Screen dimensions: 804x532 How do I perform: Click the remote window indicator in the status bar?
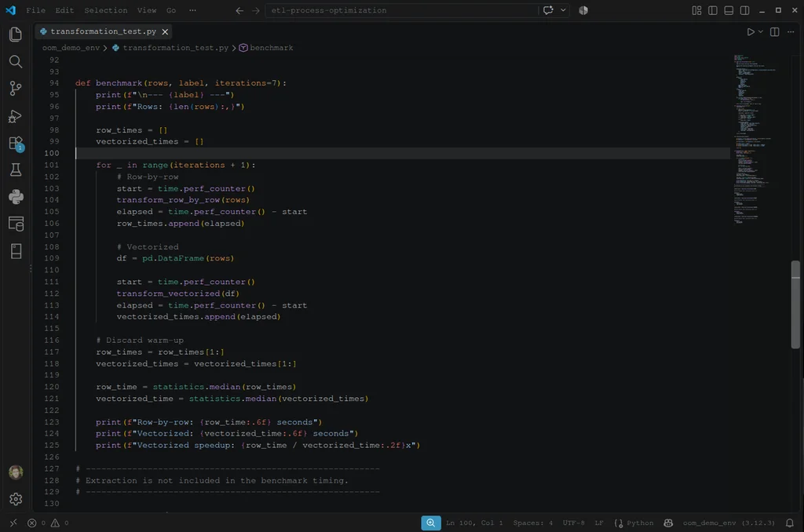click(x=13, y=523)
